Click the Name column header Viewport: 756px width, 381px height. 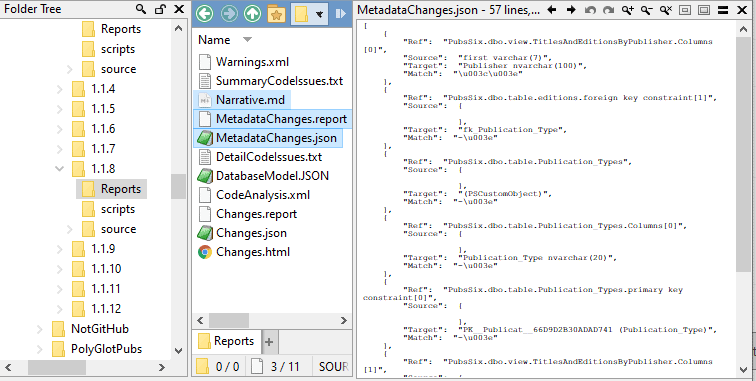tap(214, 40)
